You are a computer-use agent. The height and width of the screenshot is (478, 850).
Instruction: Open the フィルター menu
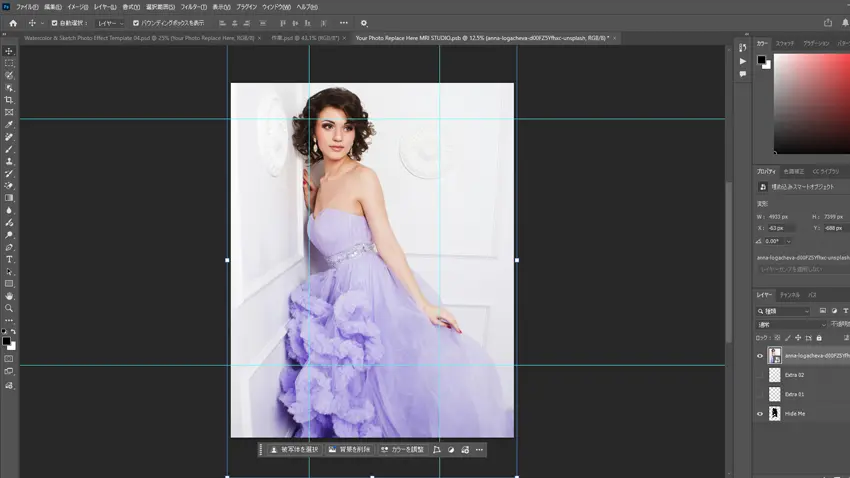pos(194,7)
